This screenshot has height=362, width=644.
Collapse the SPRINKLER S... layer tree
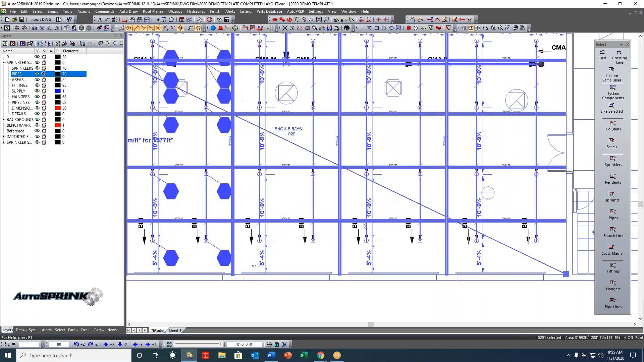coord(4,63)
